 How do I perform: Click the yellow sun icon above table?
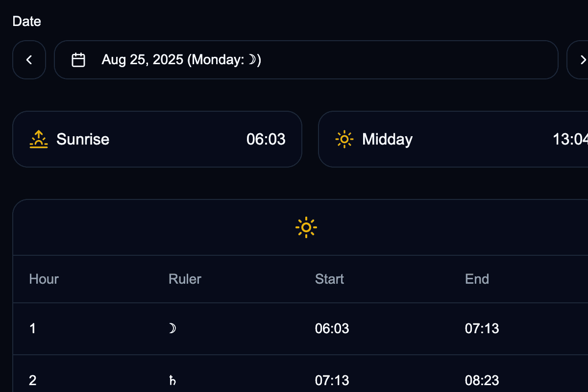pyautogui.click(x=306, y=227)
